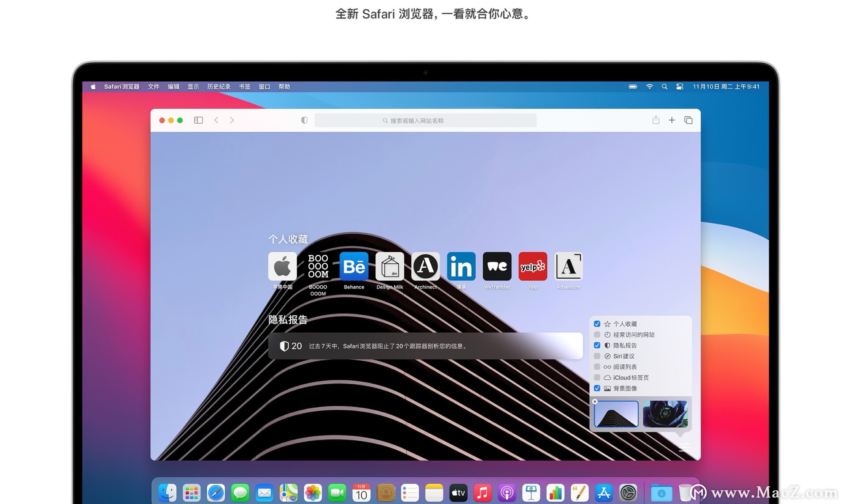Image resolution: width=848 pixels, height=504 pixels.
Task: Toggle the Safari sidebar icon
Action: pos(198,120)
